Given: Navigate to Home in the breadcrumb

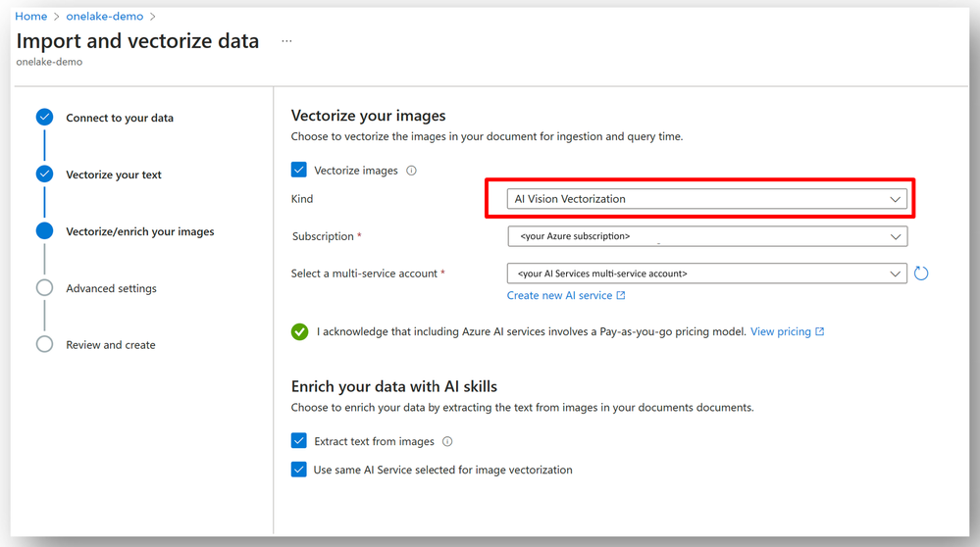Looking at the screenshot, I should coord(30,17).
